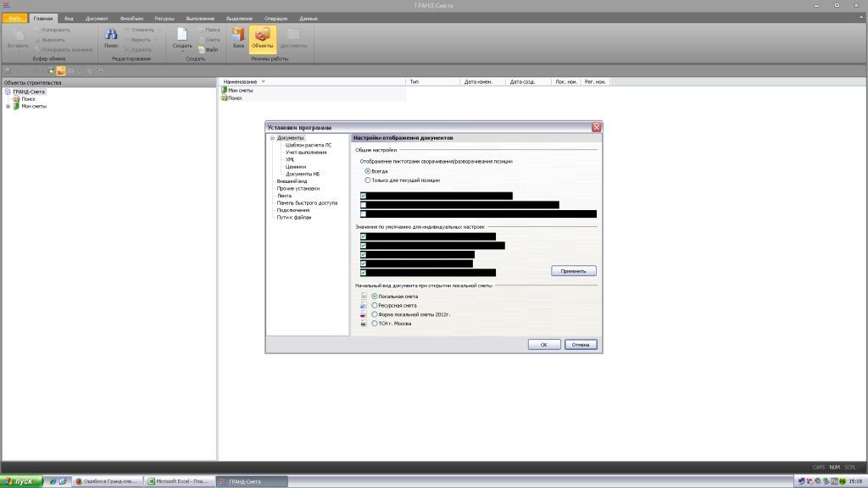Click the Ресурсная смета icon in dialog
Viewport: 868px width, 488px height.
[x=364, y=306]
